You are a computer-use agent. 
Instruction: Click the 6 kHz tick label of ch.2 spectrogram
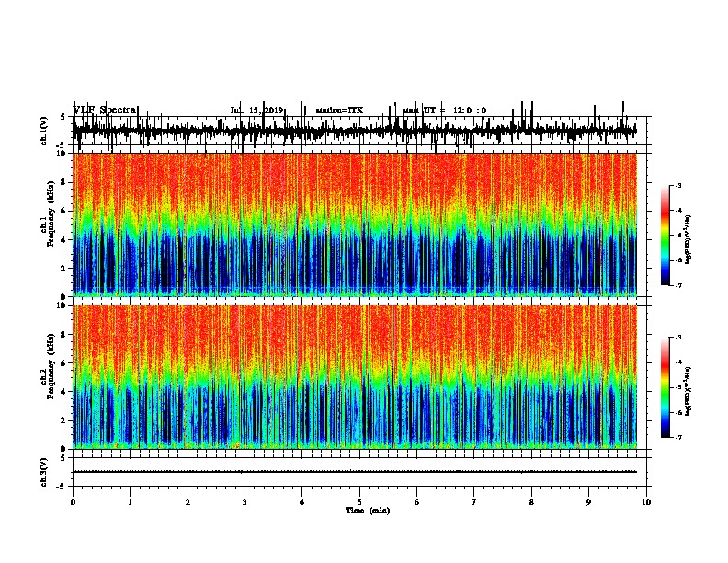pos(64,362)
